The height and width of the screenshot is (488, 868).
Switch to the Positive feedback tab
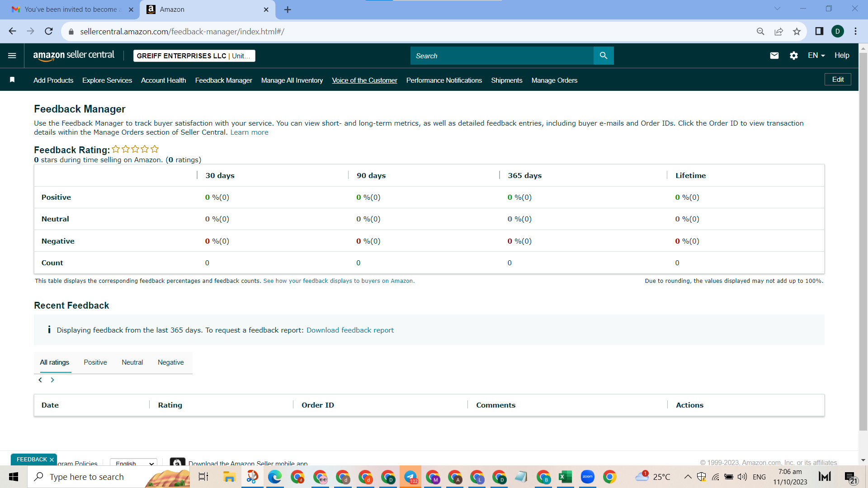tap(95, 362)
